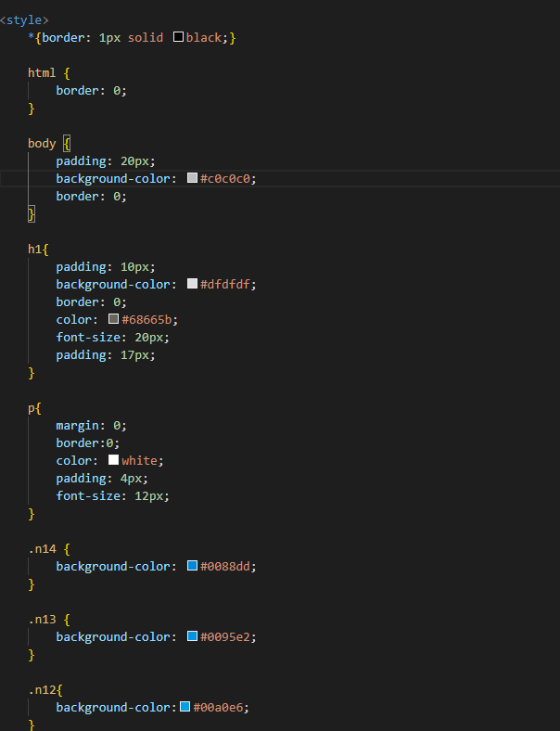Viewport: 560px width, 731px height.
Task: Click the '.n13' class selector
Action: coord(43,619)
